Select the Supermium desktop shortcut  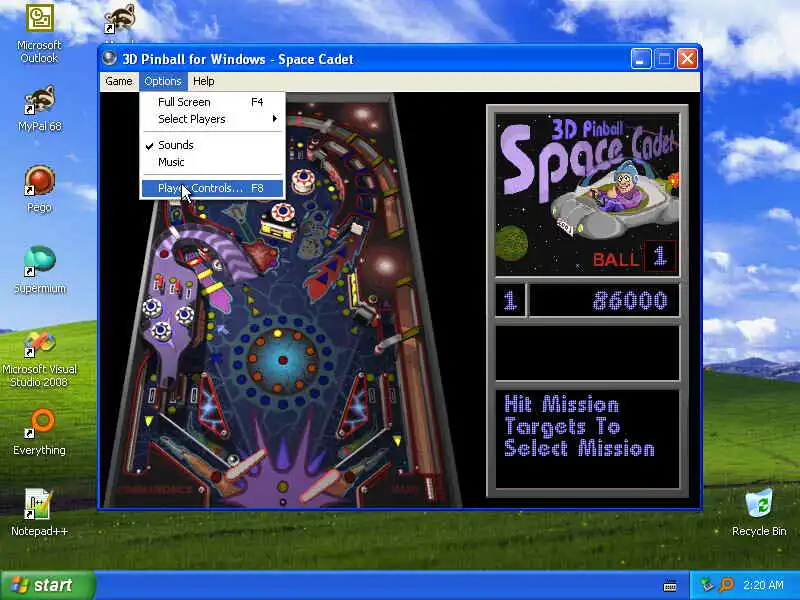(x=39, y=270)
